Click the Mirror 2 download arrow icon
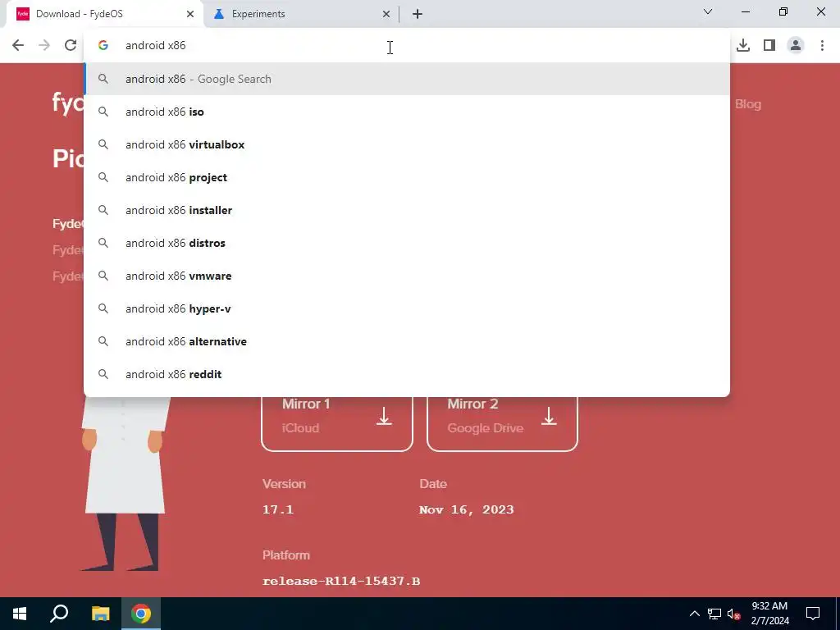Image resolution: width=840 pixels, height=630 pixels. tap(549, 416)
